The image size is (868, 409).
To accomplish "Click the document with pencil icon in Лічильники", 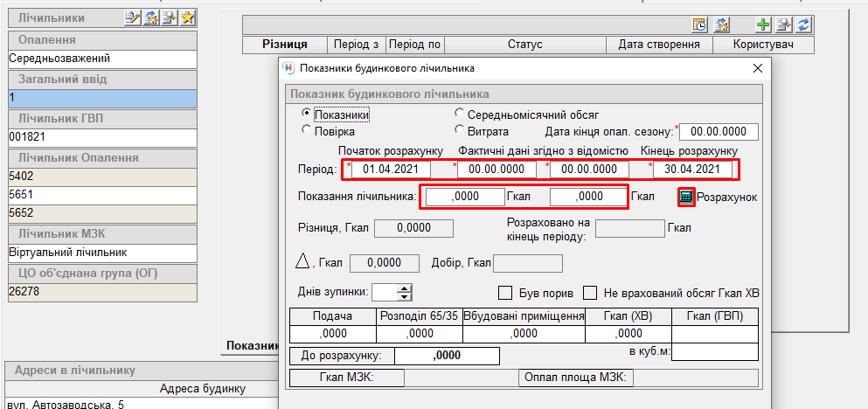I will (133, 17).
